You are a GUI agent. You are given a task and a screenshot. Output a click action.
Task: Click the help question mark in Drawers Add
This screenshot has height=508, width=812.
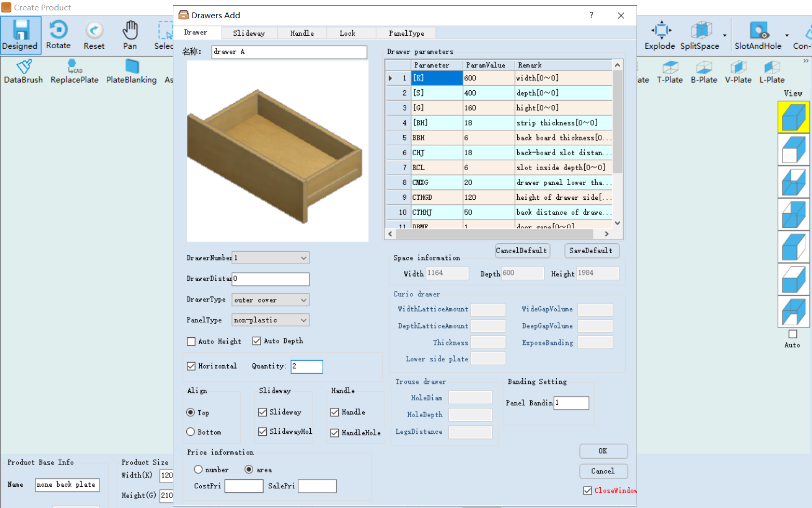pos(591,15)
